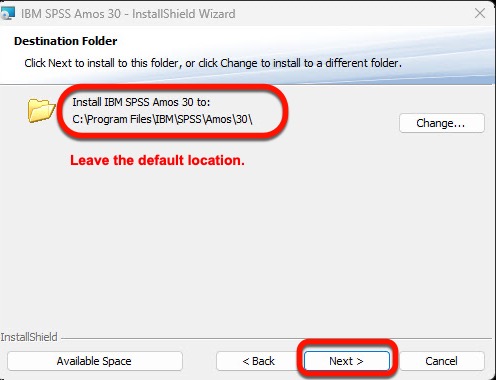Click the separator line beside InstallShield

pos(276,339)
